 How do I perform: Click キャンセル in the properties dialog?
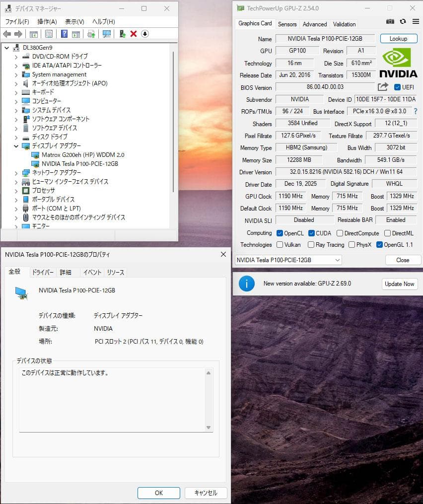coord(206,493)
